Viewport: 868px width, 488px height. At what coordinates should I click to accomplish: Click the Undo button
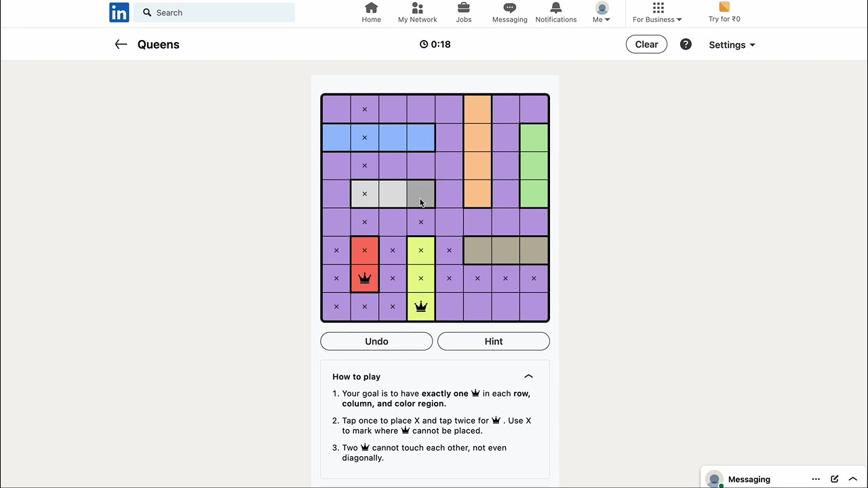click(376, 342)
